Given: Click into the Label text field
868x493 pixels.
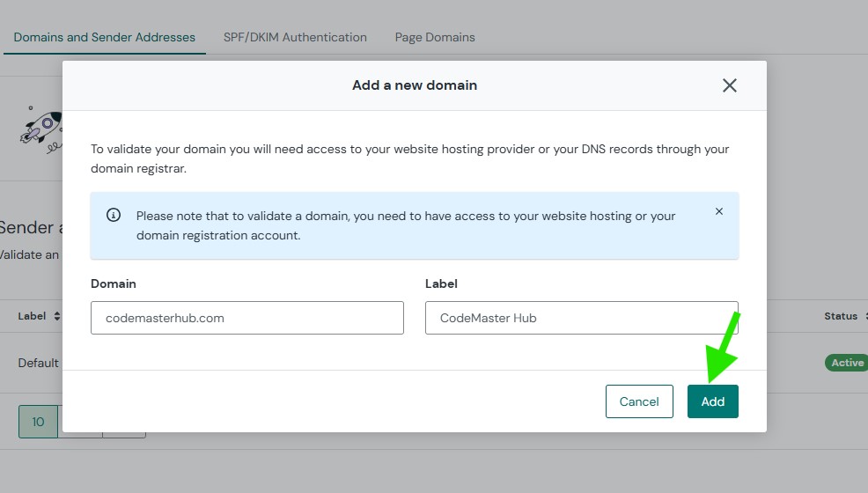Looking at the screenshot, I should (581, 318).
